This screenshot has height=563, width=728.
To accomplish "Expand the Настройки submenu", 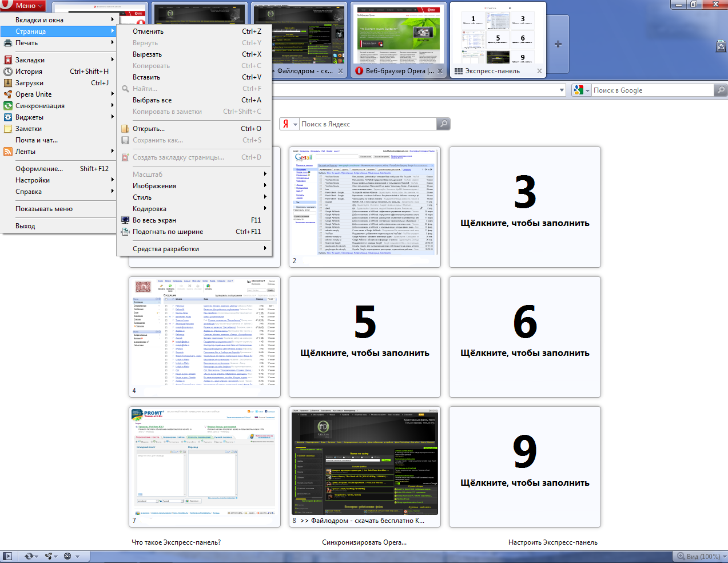I will [58, 180].
